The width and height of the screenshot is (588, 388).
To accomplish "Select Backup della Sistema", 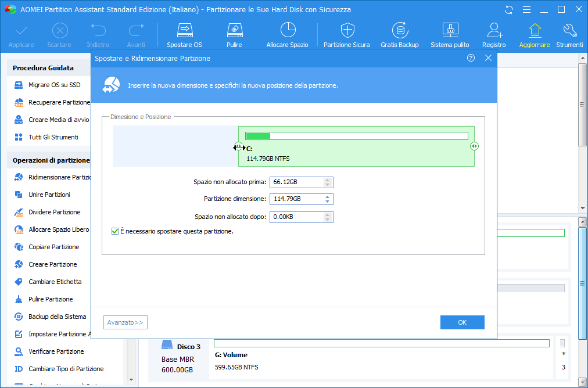I will tap(49, 317).
